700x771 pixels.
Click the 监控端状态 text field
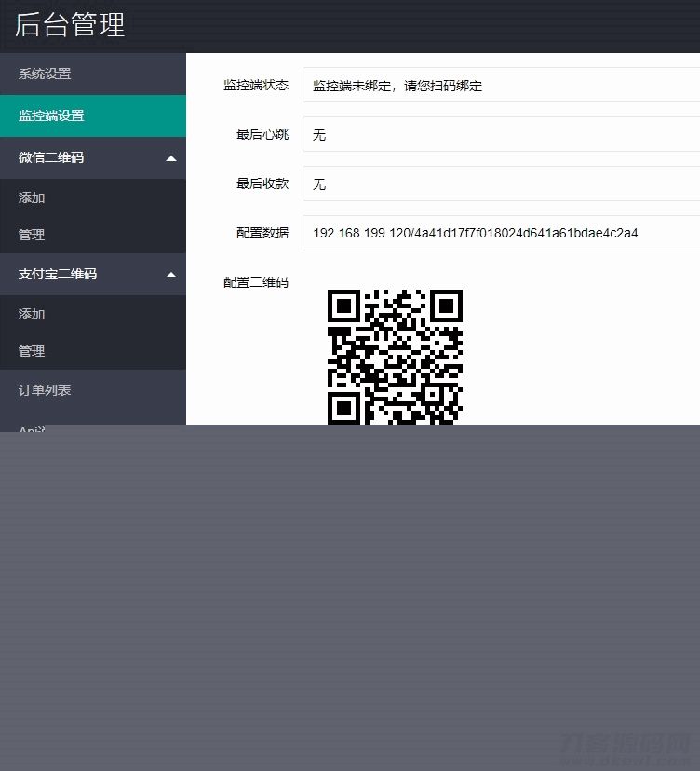501,86
